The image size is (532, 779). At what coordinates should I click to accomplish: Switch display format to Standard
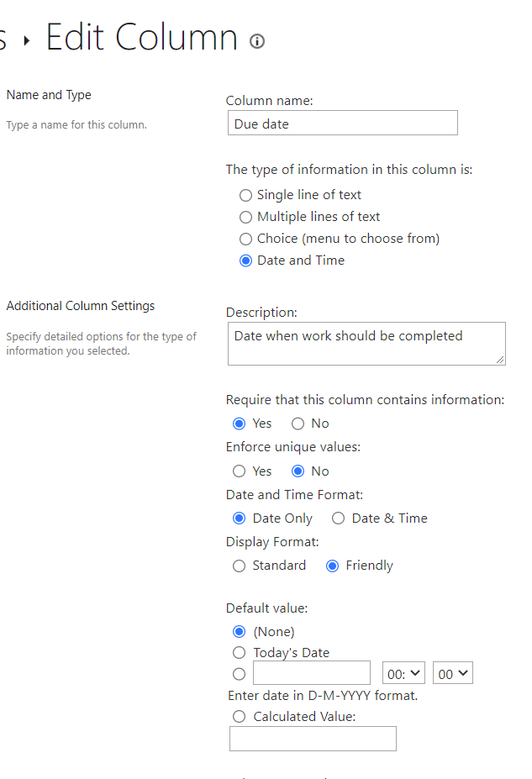[x=240, y=566]
